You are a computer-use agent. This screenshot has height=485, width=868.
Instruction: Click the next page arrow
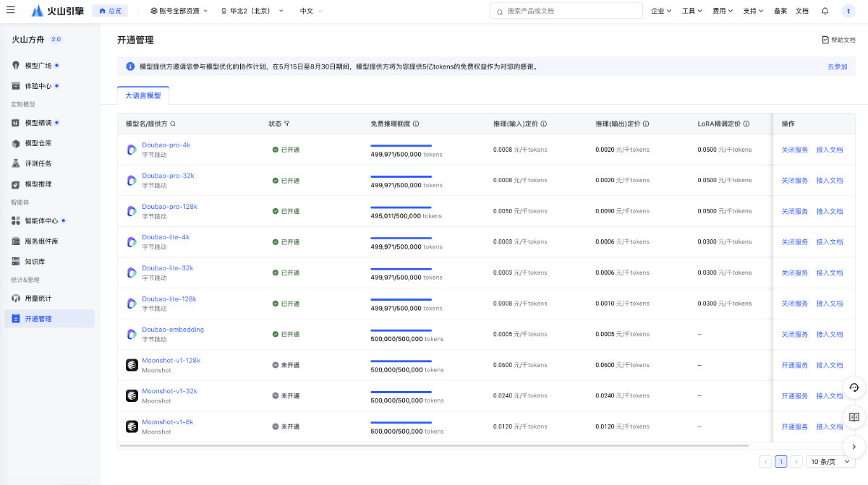coord(796,461)
